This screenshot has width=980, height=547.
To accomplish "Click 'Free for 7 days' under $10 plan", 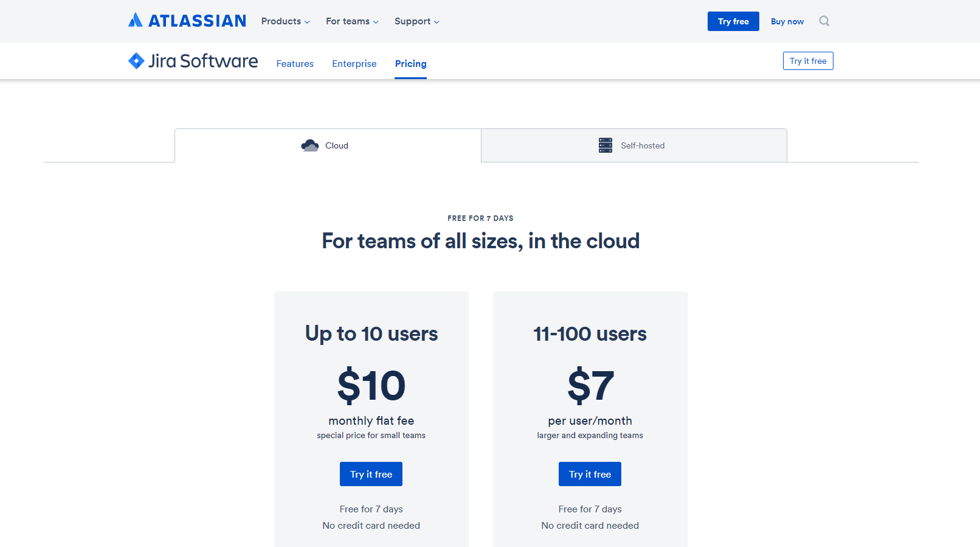I will (x=371, y=509).
